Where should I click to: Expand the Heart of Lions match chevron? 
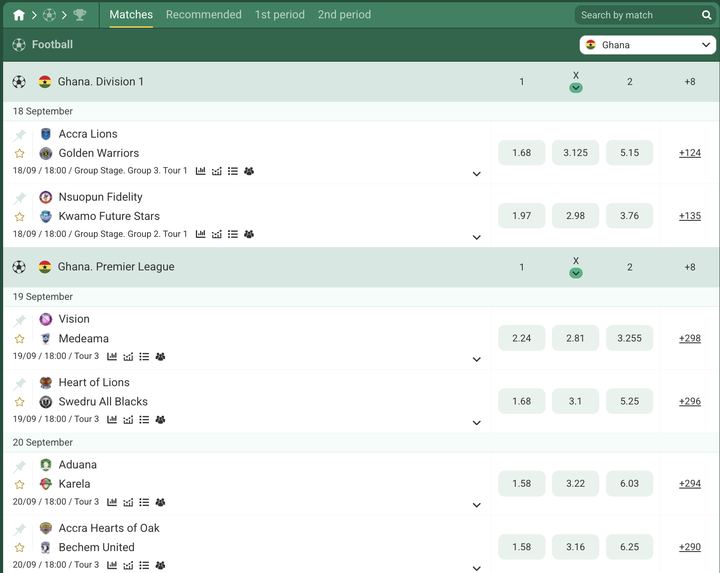(477, 423)
